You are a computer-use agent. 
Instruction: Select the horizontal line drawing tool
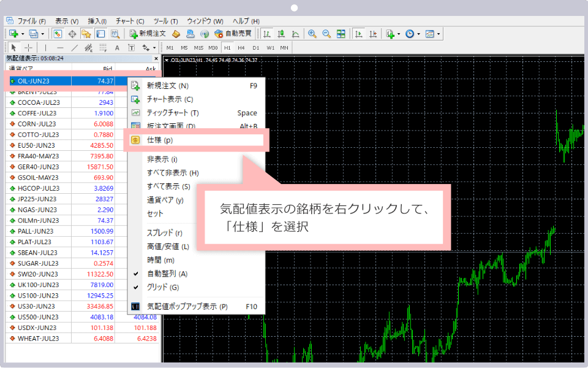coord(60,48)
